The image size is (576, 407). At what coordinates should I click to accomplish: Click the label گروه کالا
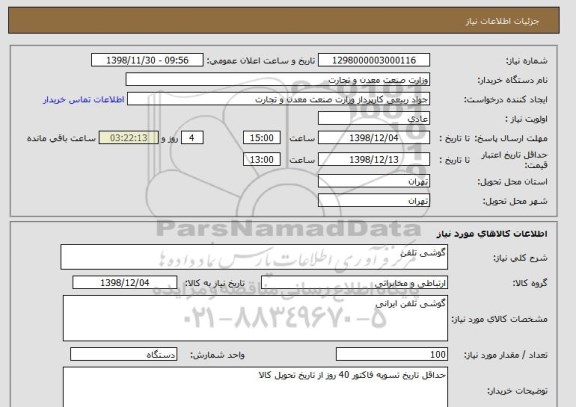click(530, 283)
